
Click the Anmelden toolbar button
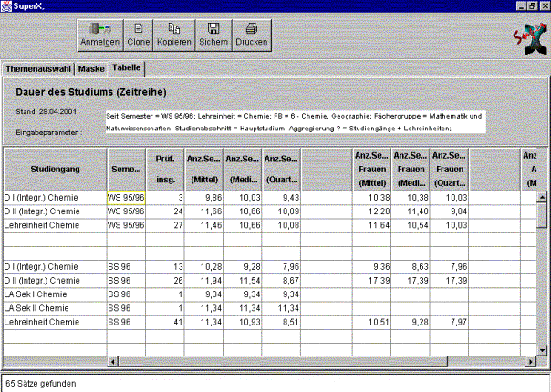(100, 36)
